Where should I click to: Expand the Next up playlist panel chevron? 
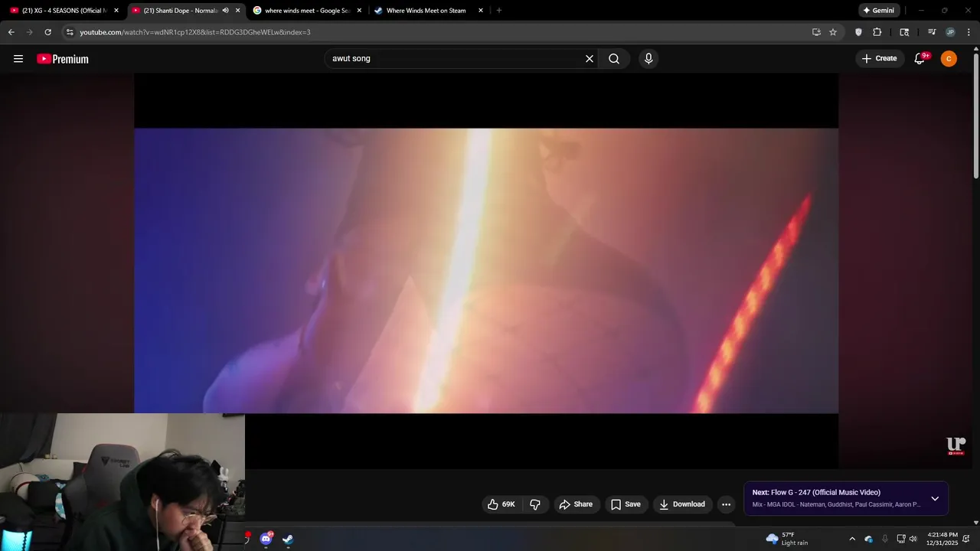tap(935, 499)
